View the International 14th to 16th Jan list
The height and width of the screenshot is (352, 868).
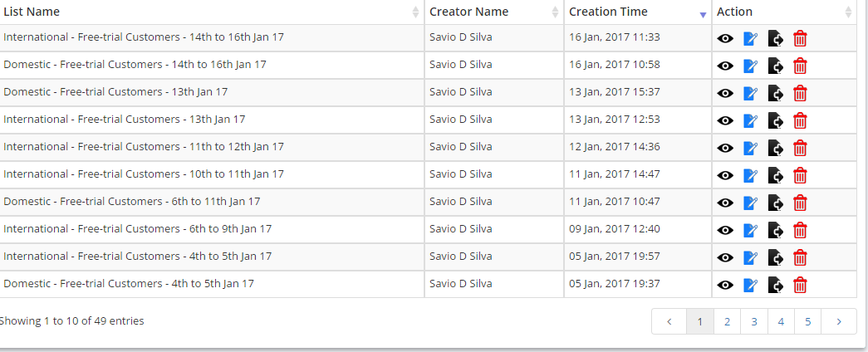coord(725,39)
